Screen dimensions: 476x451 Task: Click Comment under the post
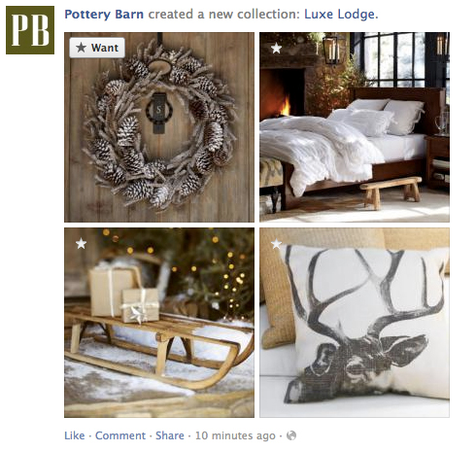pos(120,435)
